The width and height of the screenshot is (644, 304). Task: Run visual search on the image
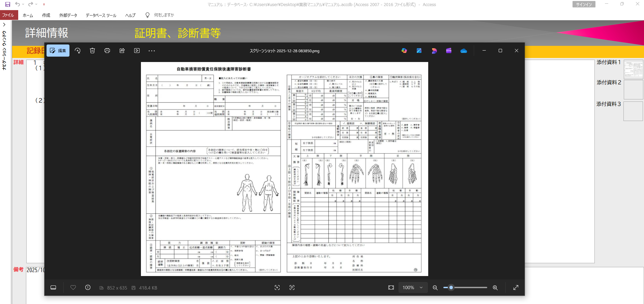[277, 287]
